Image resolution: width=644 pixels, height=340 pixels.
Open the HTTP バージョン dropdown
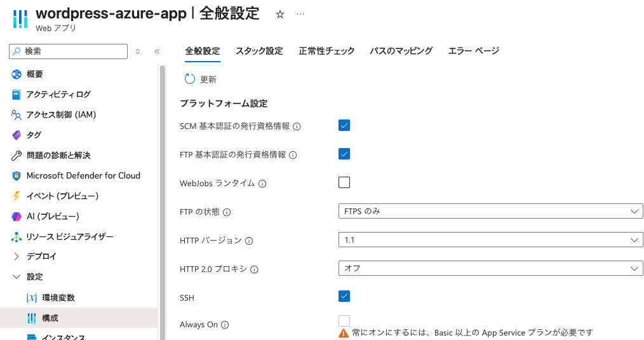[490, 240]
